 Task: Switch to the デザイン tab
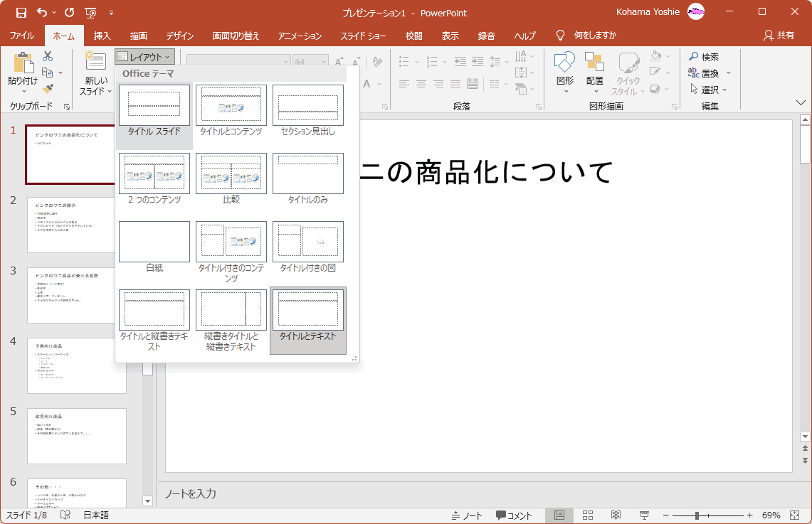pyautogui.click(x=180, y=36)
